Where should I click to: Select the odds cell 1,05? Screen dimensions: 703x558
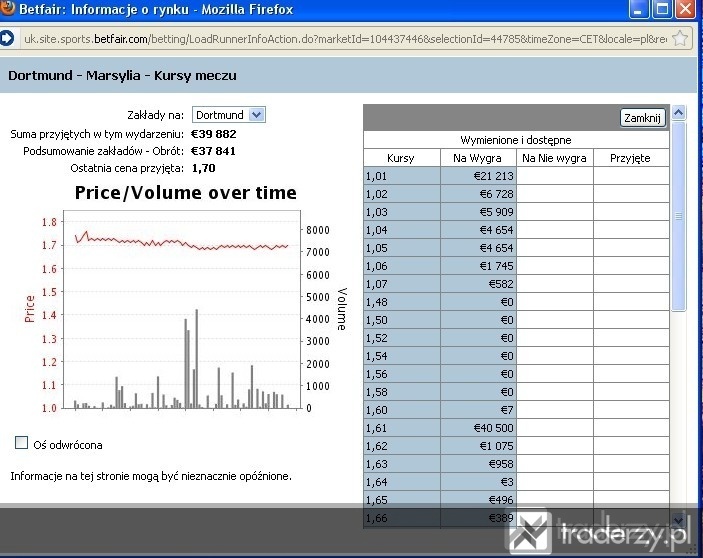click(402, 248)
